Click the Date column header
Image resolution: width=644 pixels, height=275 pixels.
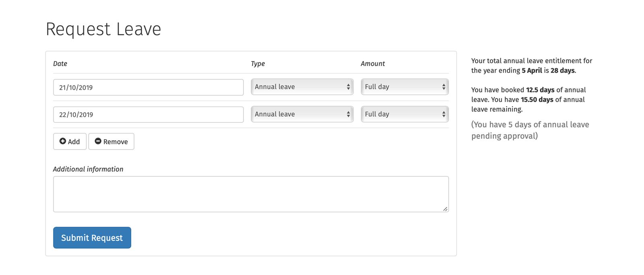(x=60, y=64)
